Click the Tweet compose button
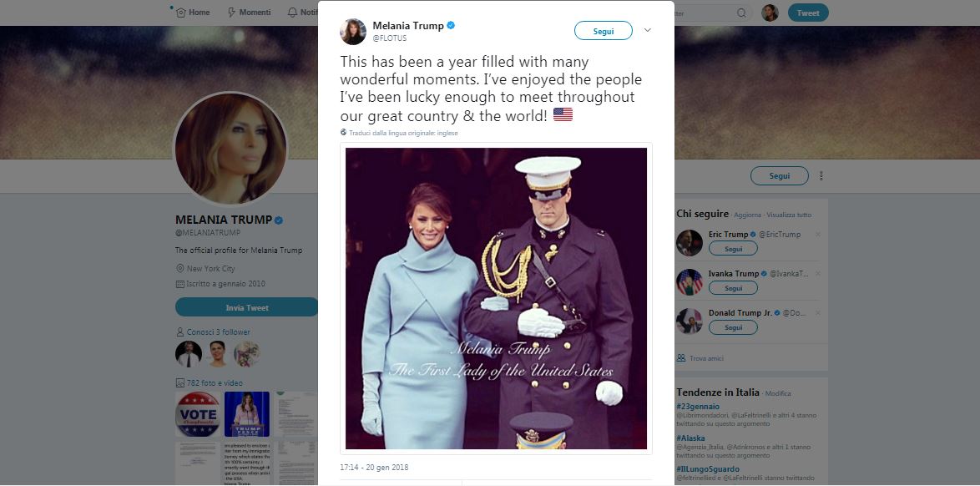 (807, 13)
